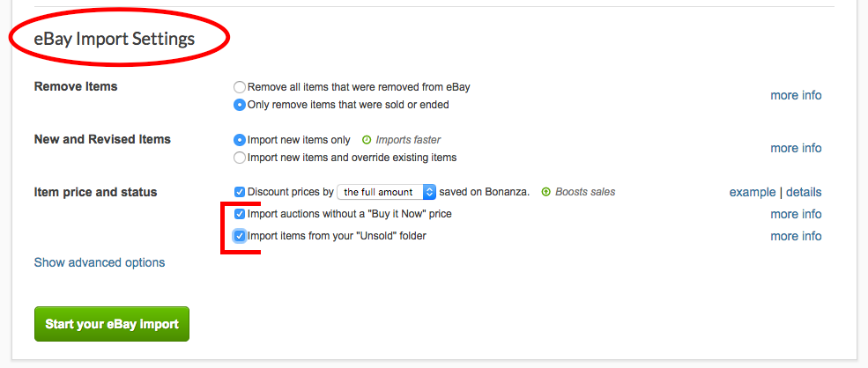Open more info for Remove Items
868x368 pixels.
pos(796,95)
